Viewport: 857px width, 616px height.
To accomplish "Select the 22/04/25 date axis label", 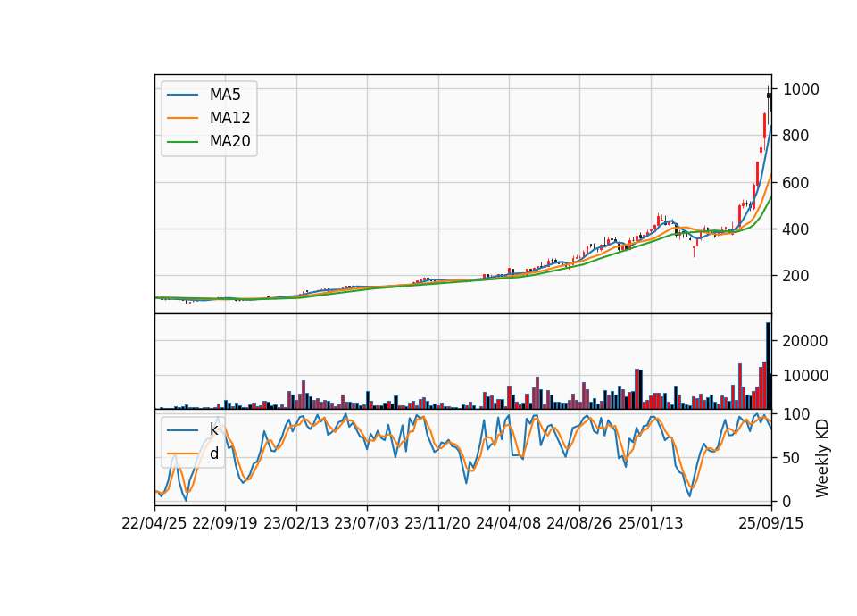I will click(154, 523).
